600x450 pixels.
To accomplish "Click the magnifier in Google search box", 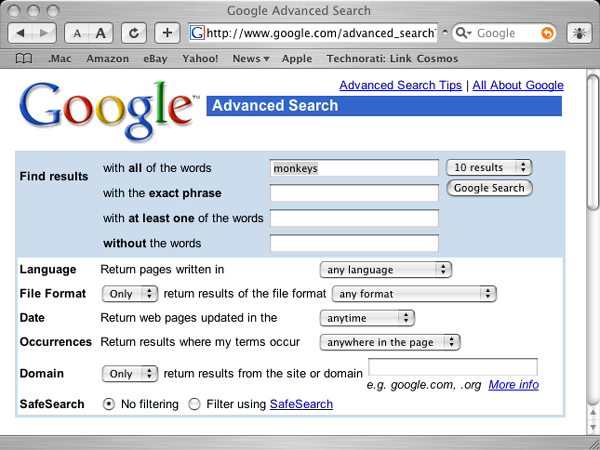I will tap(463, 33).
